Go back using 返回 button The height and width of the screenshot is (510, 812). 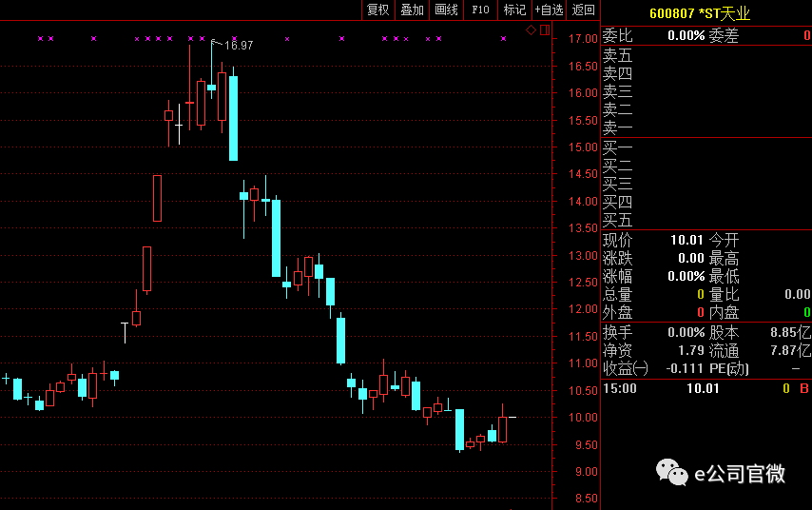click(583, 10)
